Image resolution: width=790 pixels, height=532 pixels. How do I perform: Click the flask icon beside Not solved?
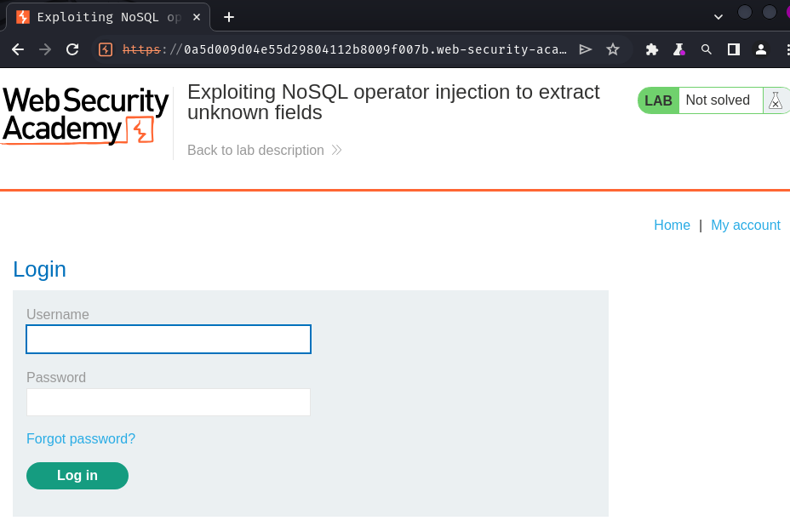[x=776, y=100]
